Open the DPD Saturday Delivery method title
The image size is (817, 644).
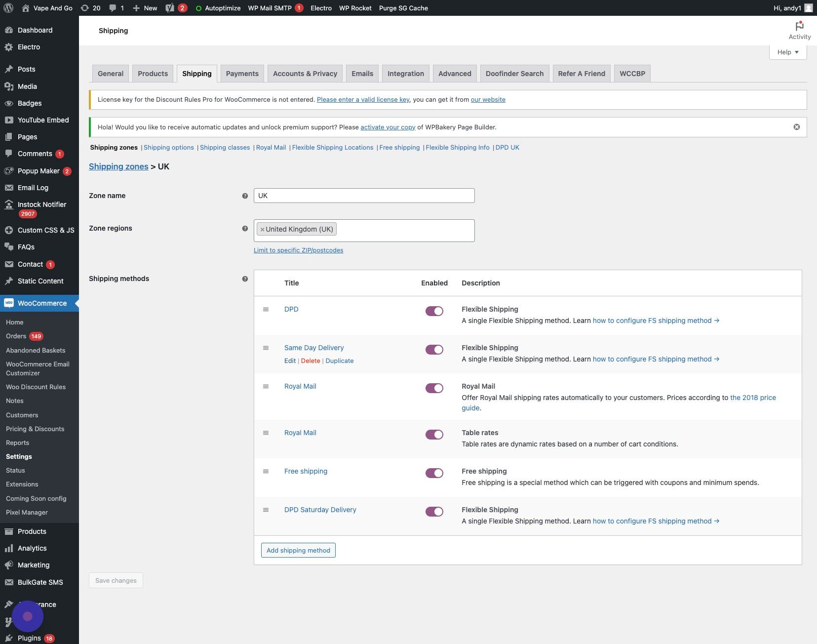[x=320, y=510]
